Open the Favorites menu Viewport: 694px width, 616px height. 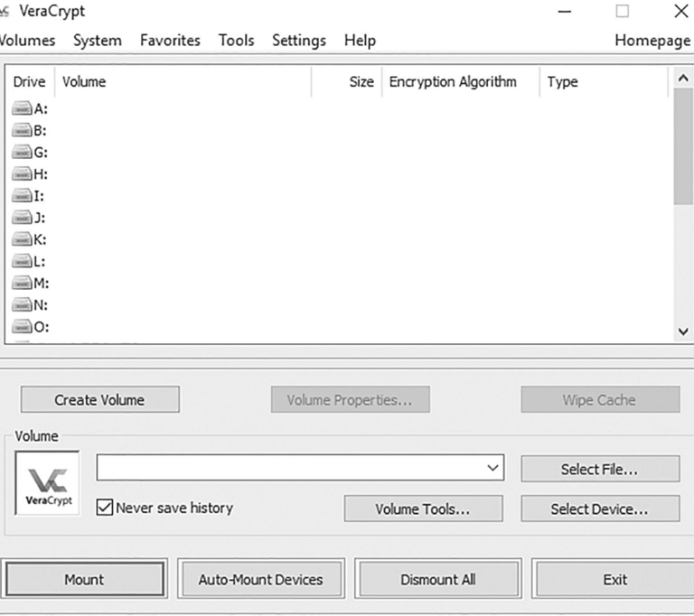(x=170, y=41)
